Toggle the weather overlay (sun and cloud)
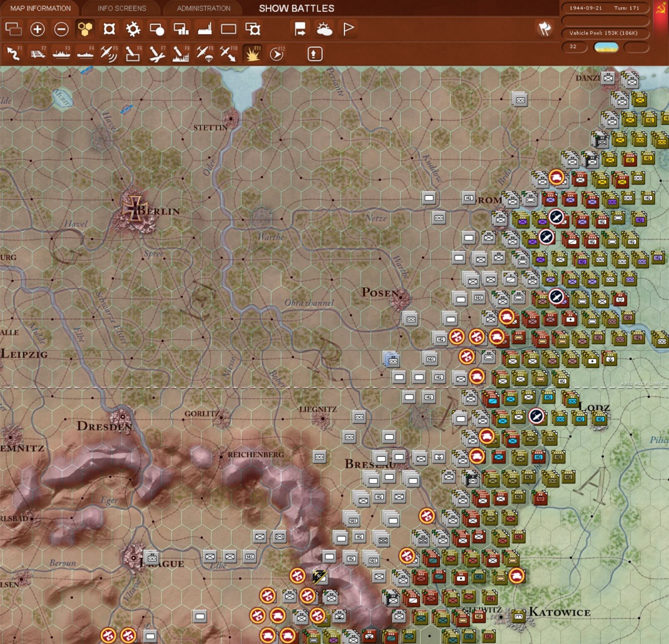Screen dimensions: 669x644 (x=324, y=29)
